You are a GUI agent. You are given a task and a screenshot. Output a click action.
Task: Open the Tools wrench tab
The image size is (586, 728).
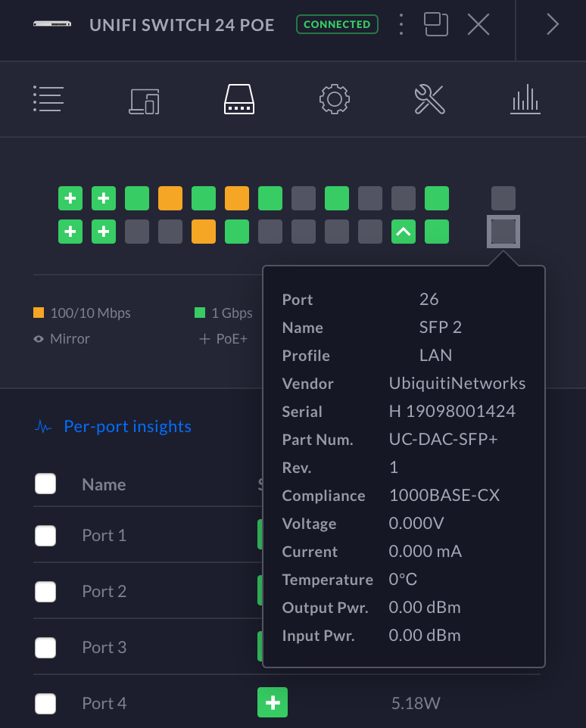tap(429, 99)
